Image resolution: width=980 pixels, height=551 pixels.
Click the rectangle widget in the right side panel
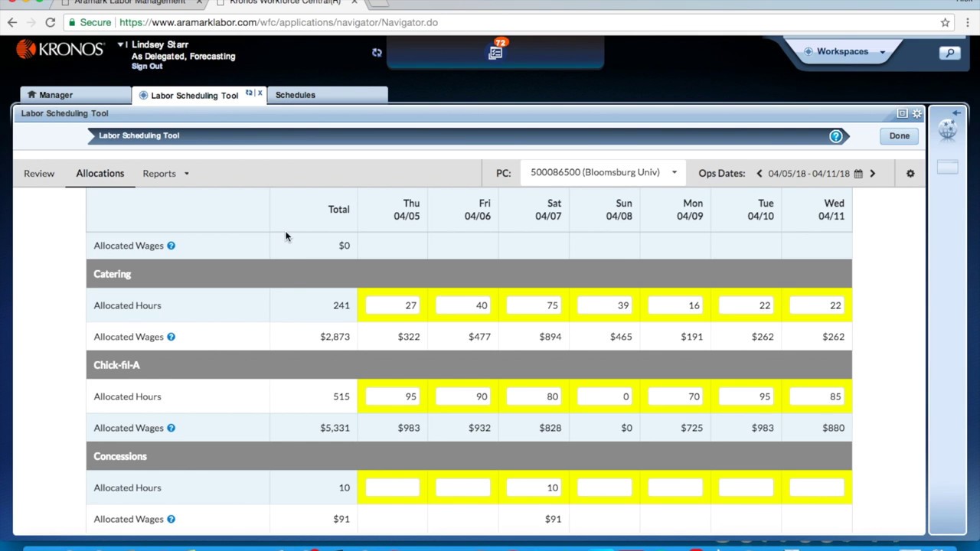click(947, 167)
